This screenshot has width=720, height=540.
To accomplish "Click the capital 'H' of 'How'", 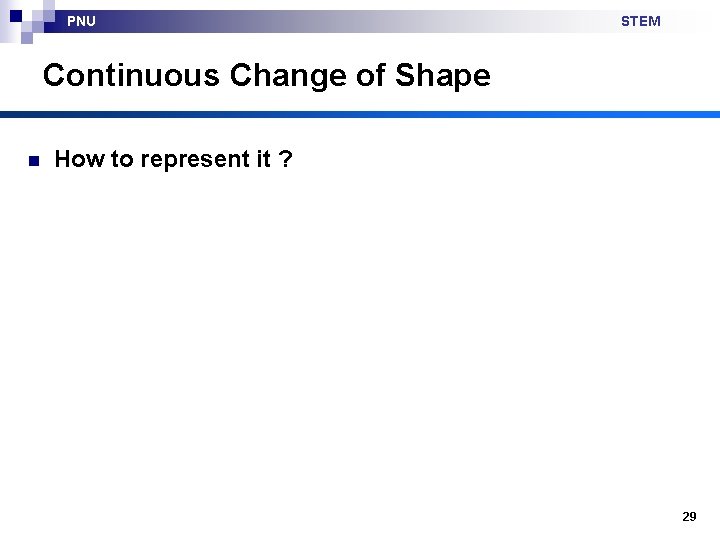I will (63, 159).
